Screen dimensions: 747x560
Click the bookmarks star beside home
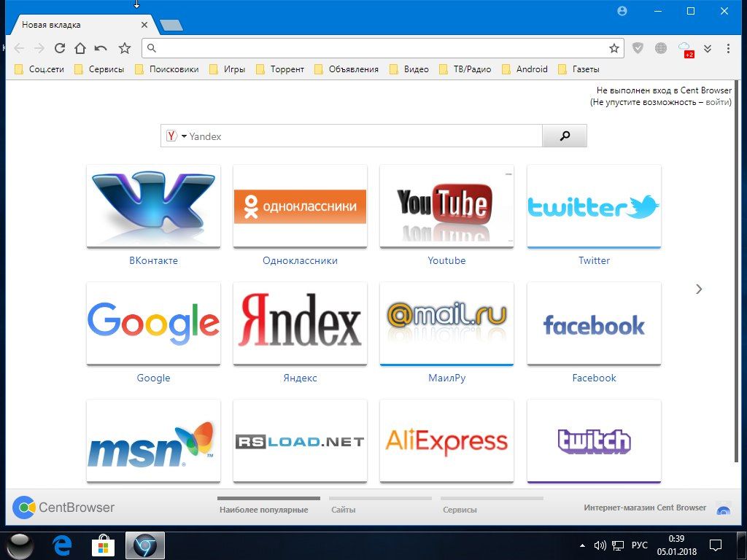(x=125, y=48)
